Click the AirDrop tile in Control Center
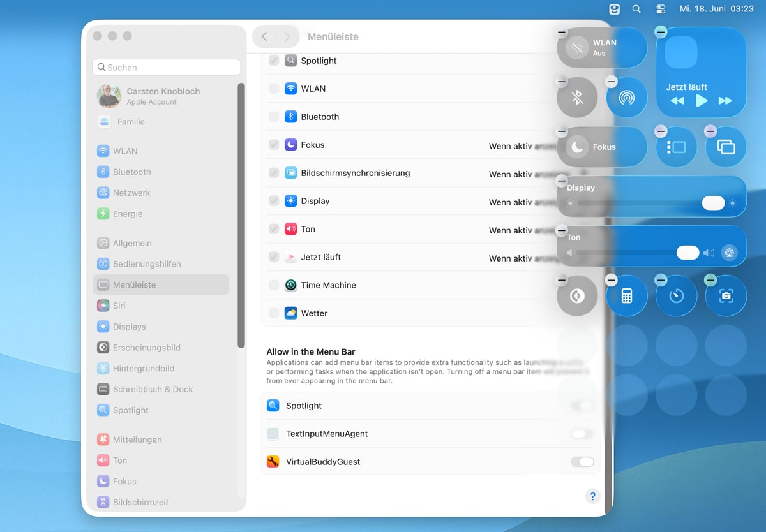The width and height of the screenshot is (766, 532). tap(626, 97)
